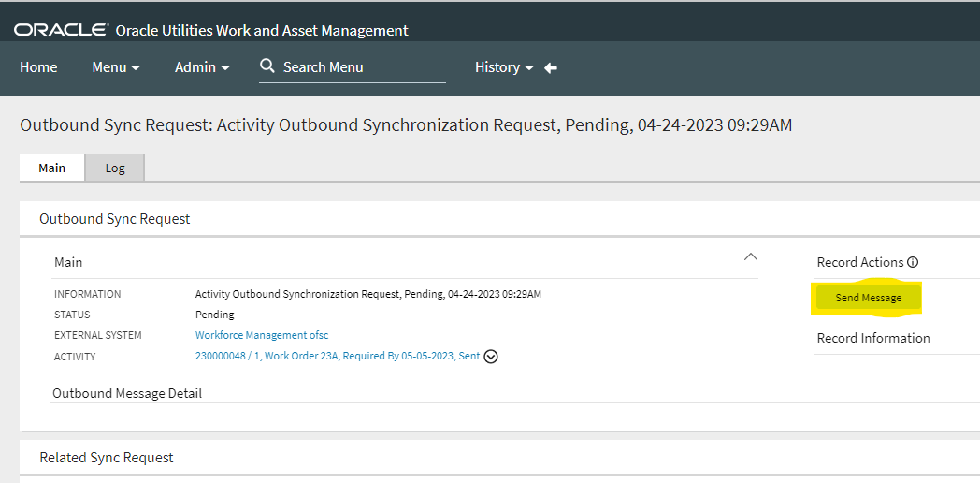Viewport: 980px width, 483px height.
Task: Select the Pending status value
Action: (x=215, y=315)
